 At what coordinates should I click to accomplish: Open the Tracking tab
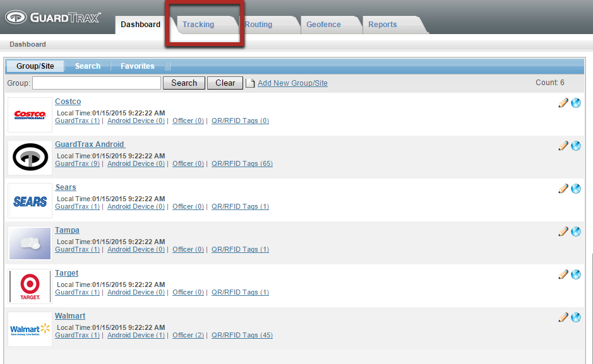click(198, 25)
